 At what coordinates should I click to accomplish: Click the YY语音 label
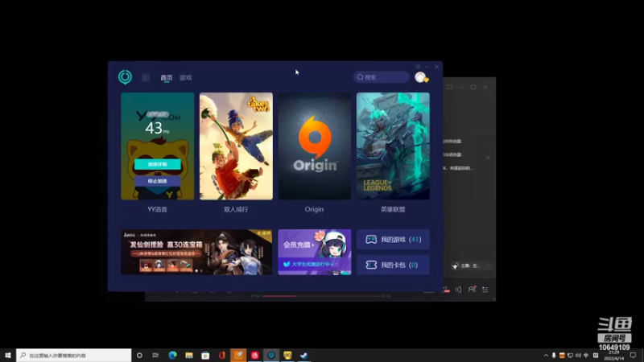coord(157,209)
